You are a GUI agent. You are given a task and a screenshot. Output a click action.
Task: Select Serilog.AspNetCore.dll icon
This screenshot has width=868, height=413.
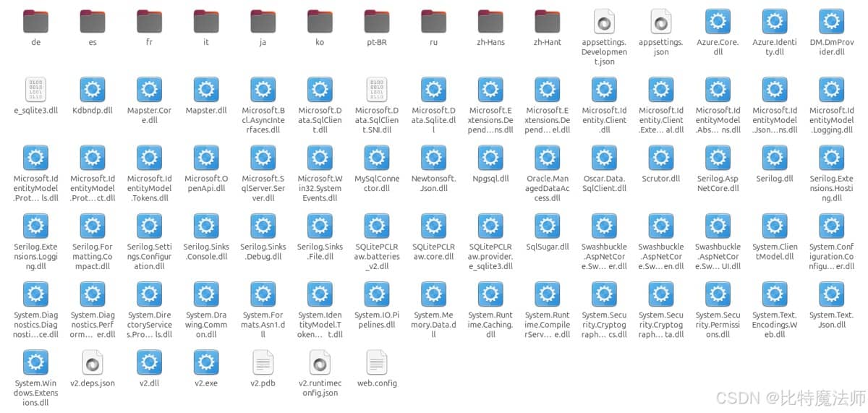(x=718, y=158)
